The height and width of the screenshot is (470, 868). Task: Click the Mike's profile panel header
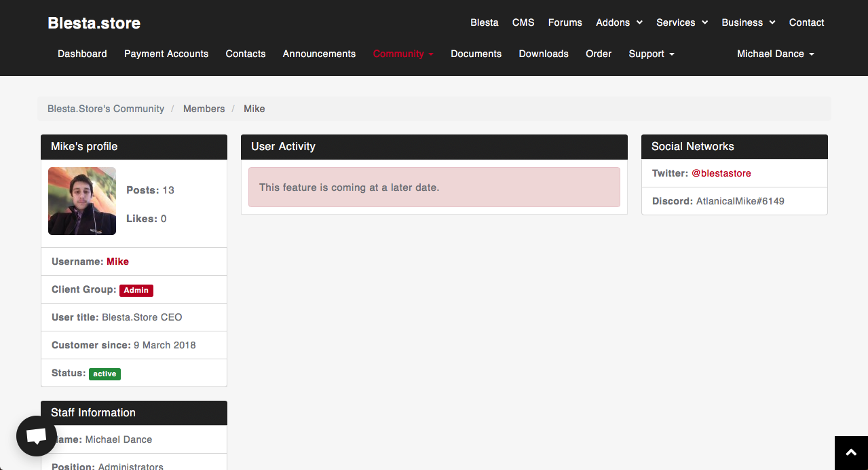pos(134,147)
